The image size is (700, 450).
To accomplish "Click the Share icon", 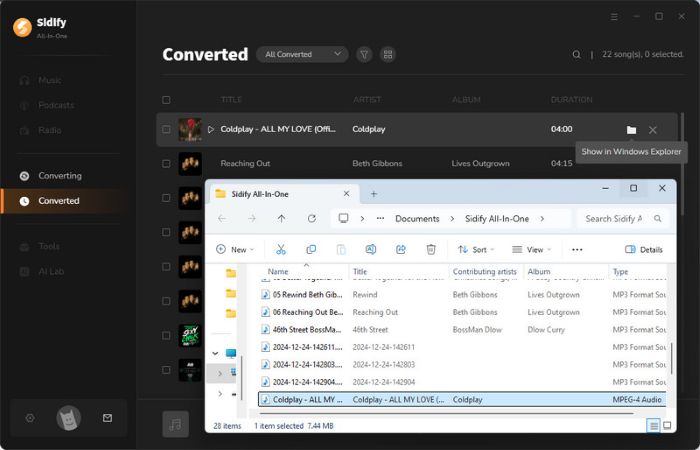I will (401, 250).
